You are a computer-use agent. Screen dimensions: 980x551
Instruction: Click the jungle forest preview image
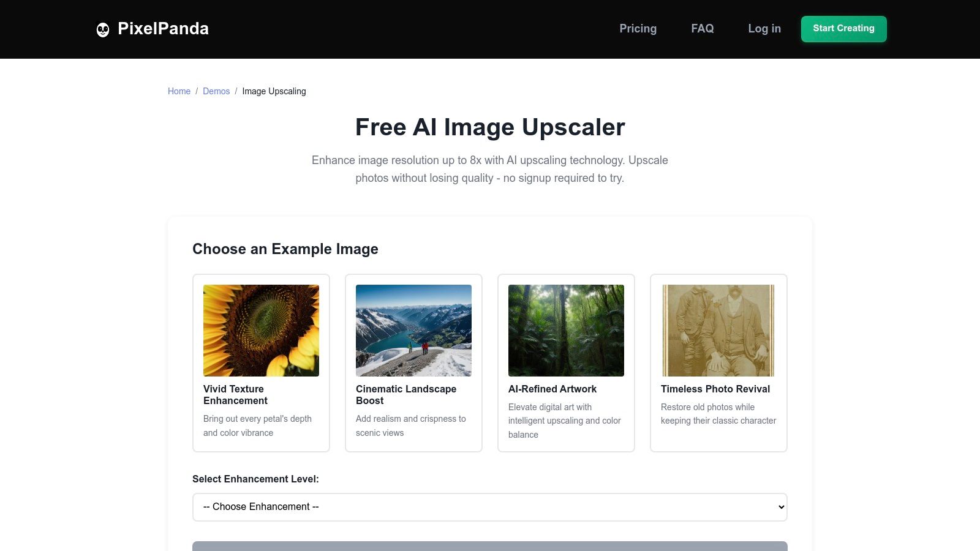point(566,330)
